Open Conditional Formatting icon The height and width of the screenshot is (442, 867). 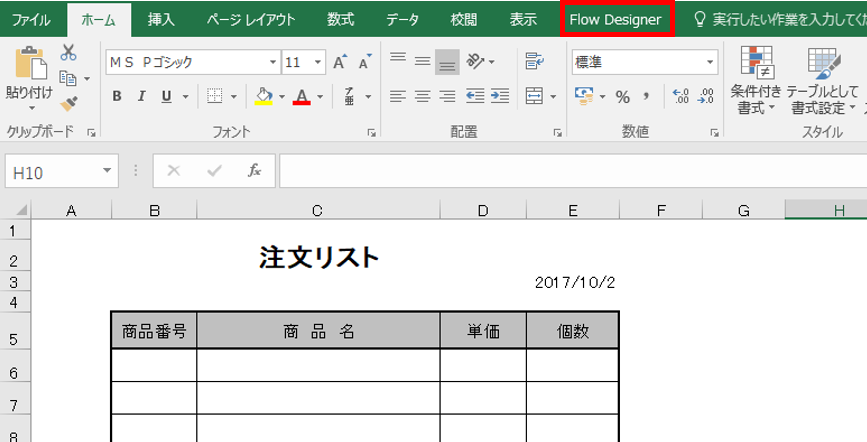click(756, 80)
